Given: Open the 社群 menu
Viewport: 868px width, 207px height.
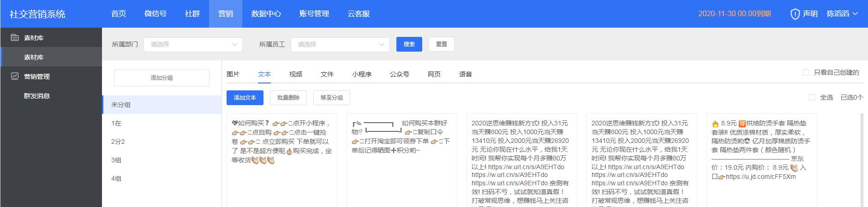Looking at the screenshot, I should 192,14.
